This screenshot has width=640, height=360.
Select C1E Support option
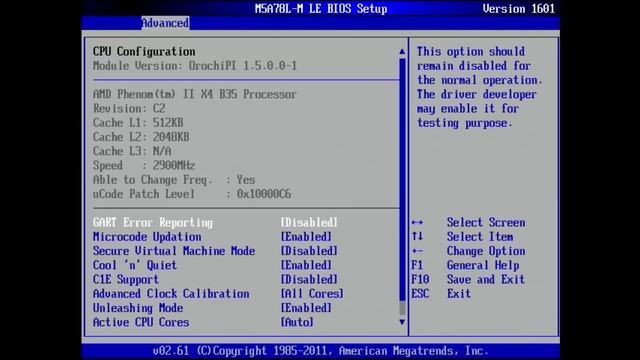(x=126, y=280)
